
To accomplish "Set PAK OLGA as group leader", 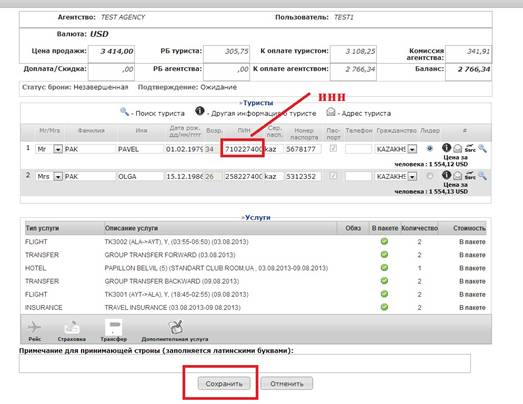I will point(430,176).
